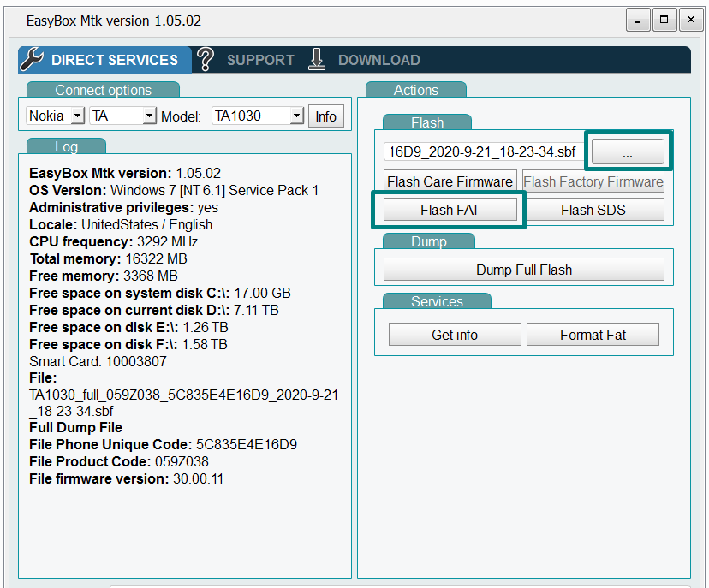Click Free space on system disk C line
The width and height of the screenshot is (709, 588).
[160, 293]
